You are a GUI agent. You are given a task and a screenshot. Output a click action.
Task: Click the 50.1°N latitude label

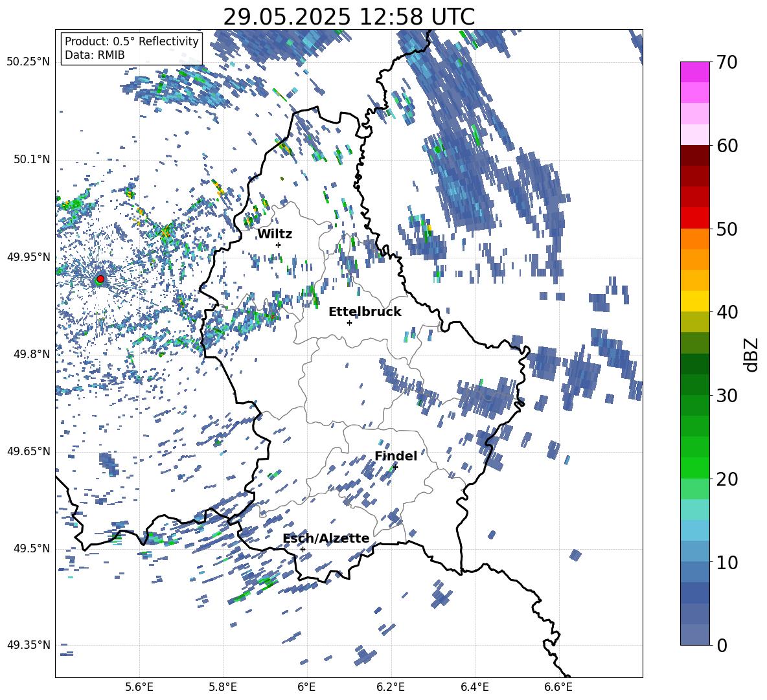32,160
